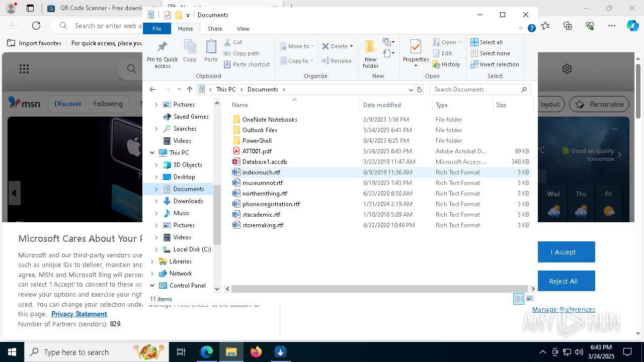The height and width of the screenshot is (362, 644).
Task: Expand Libraries tree node
Action: tap(152, 261)
